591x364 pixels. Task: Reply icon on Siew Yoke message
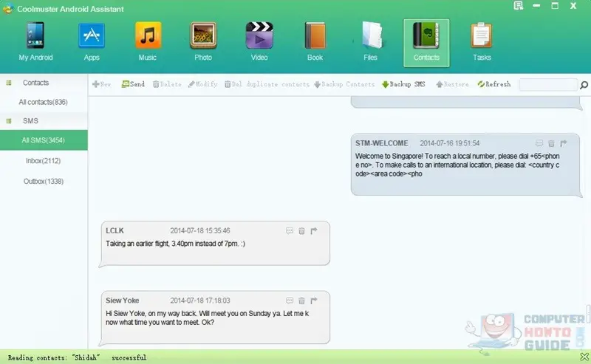point(290,301)
